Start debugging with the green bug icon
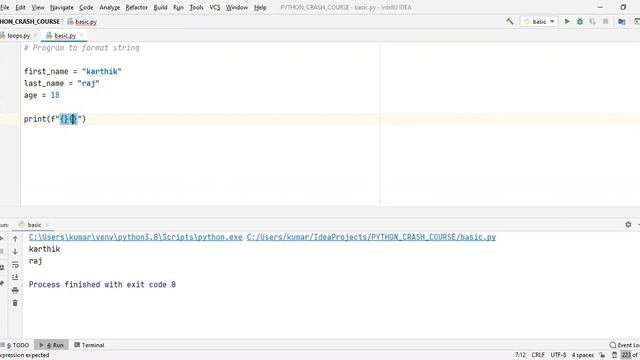Viewport: 640px width, 360px height. coord(580,21)
